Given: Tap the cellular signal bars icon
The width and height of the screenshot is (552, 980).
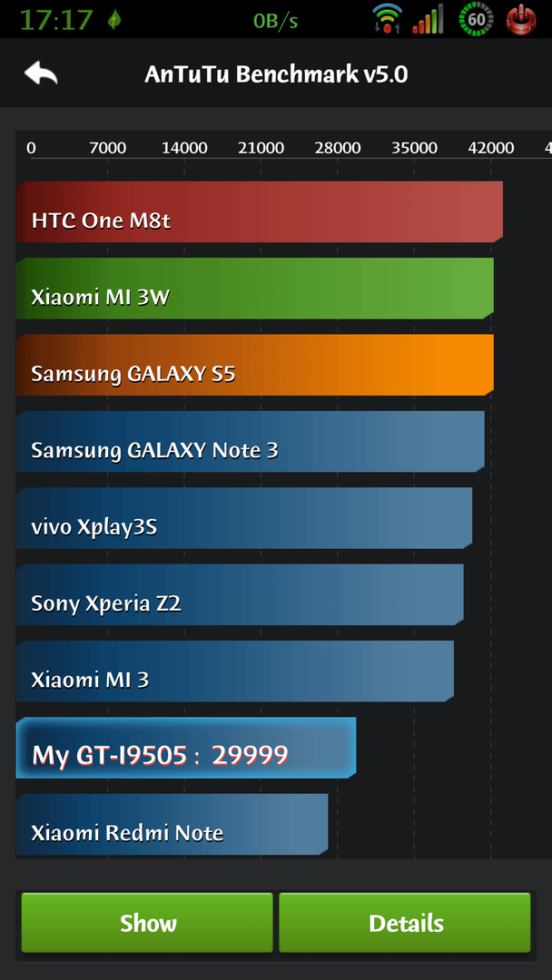Looking at the screenshot, I should click(x=429, y=19).
